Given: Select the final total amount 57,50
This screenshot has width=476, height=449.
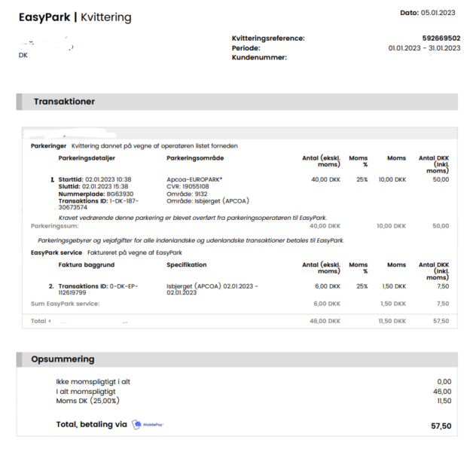Looking at the screenshot, I should 441,426.
